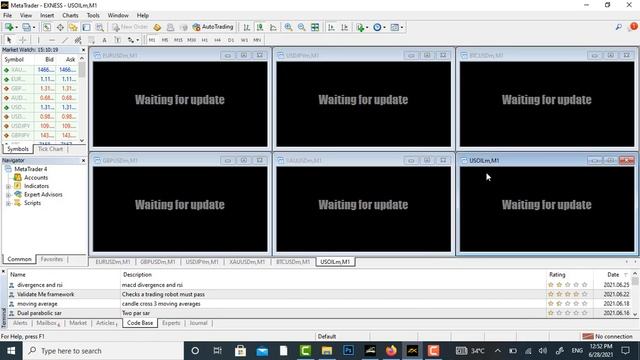Select the M1 timeframe
Image resolution: width=640 pixels, height=360 pixels.
(152, 40)
